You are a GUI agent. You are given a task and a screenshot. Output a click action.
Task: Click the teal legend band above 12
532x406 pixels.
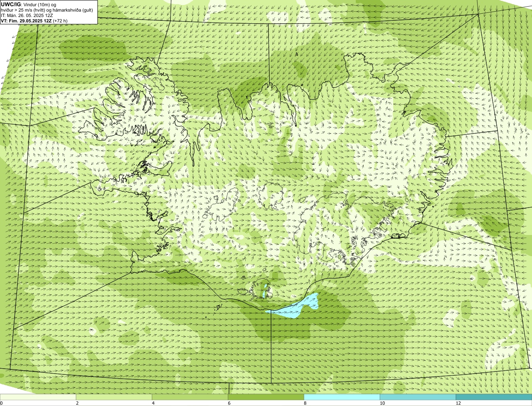(494, 397)
